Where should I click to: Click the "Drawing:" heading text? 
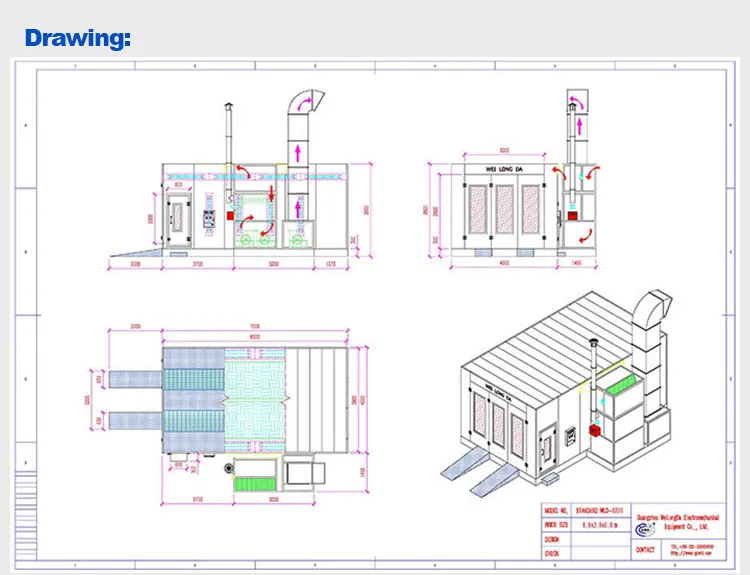(x=78, y=39)
